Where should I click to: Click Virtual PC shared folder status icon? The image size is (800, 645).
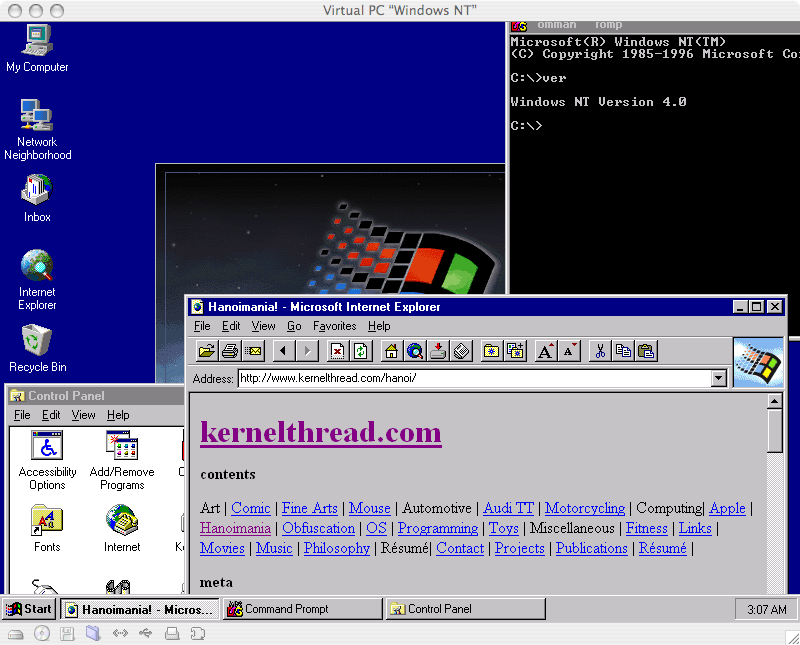(93, 633)
